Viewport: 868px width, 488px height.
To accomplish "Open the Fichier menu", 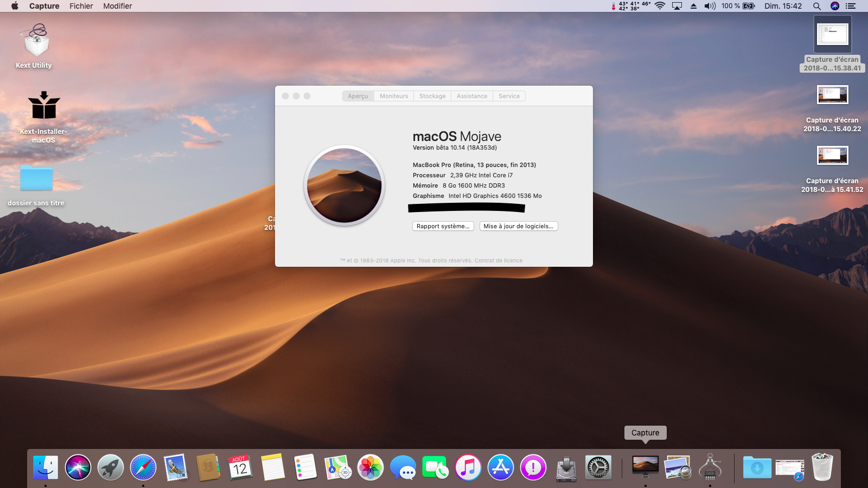I will (x=81, y=6).
